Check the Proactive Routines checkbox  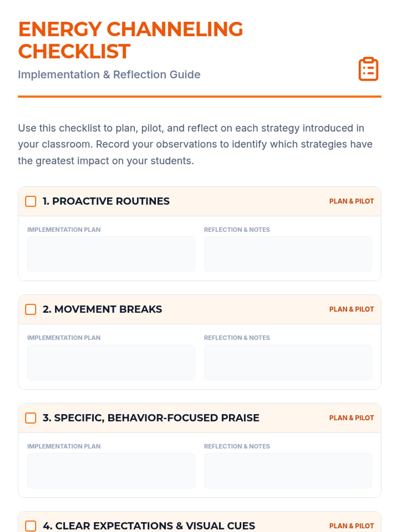tap(31, 201)
